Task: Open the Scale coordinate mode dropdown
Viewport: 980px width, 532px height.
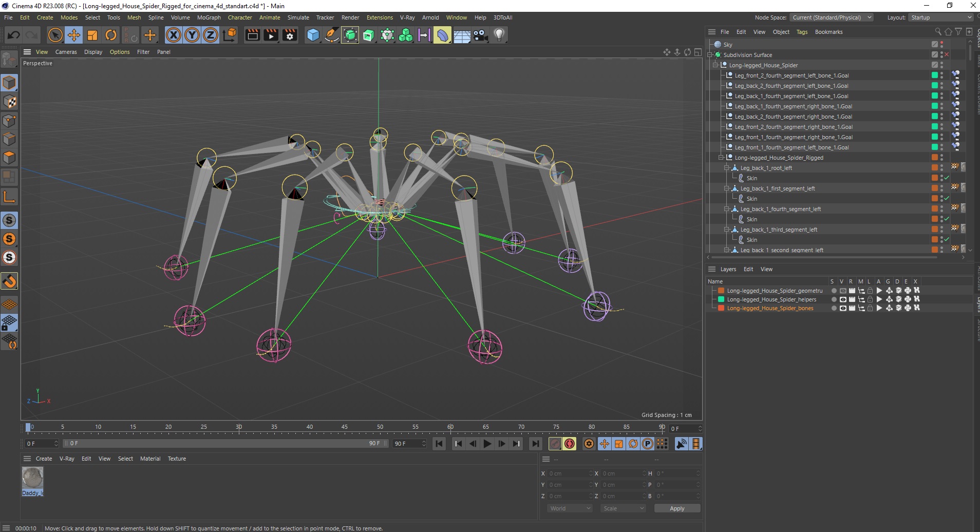Action: [623, 508]
